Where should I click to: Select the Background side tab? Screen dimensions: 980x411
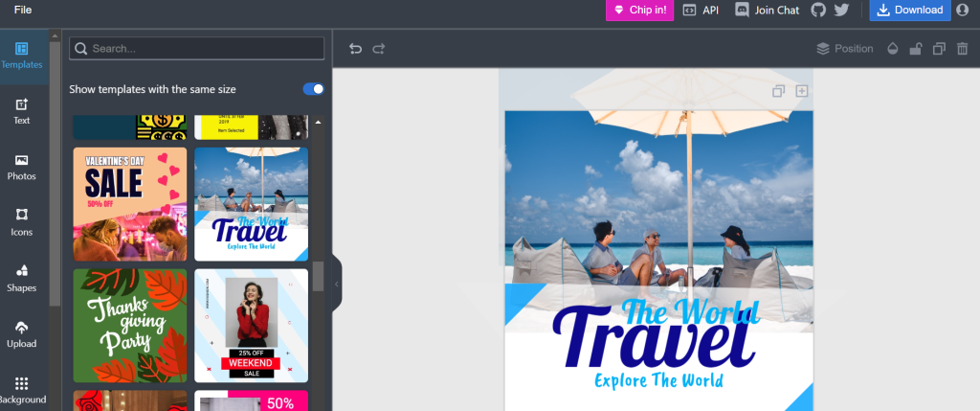coord(22,390)
